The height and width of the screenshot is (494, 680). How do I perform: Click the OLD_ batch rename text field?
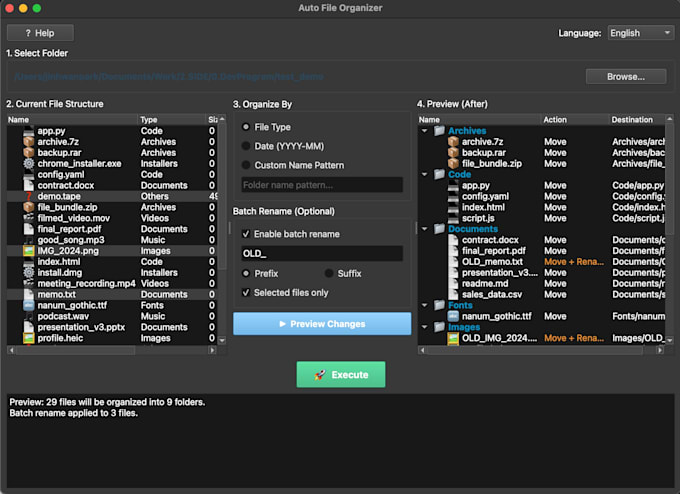click(x=322, y=254)
